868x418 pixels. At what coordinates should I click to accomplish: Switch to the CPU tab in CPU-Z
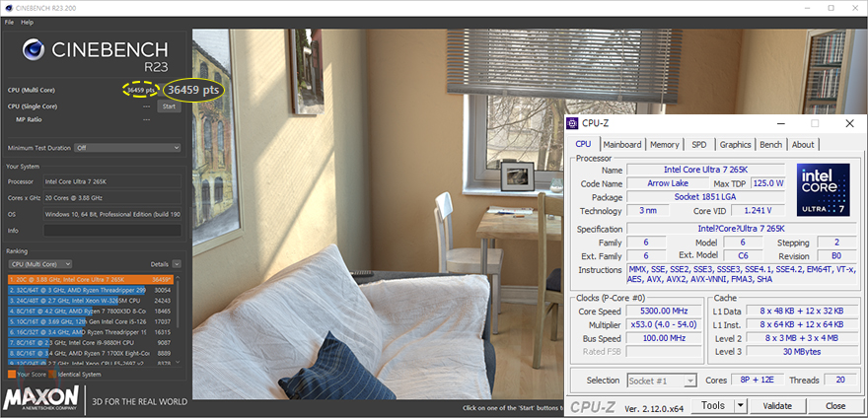coord(584,145)
